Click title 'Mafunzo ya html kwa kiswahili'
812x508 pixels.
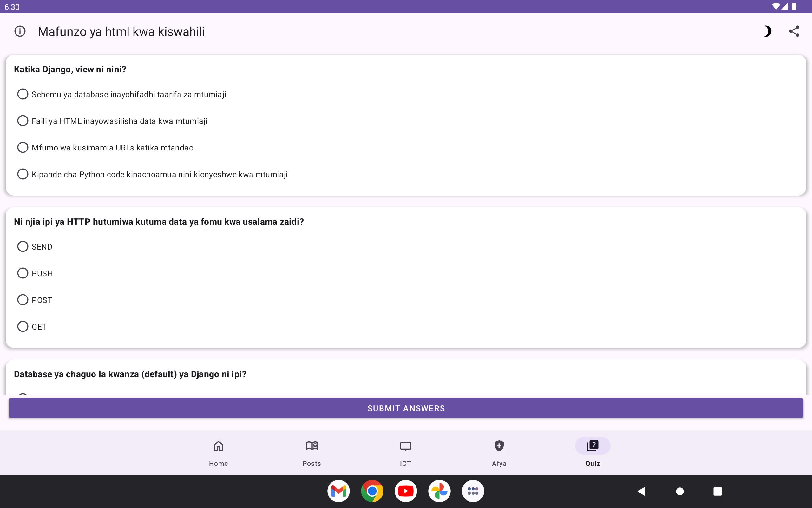[121, 31]
